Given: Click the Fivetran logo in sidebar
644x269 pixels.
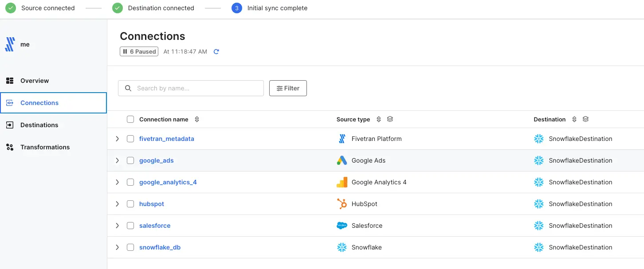Looking at the screenshot, I should 10,44.
